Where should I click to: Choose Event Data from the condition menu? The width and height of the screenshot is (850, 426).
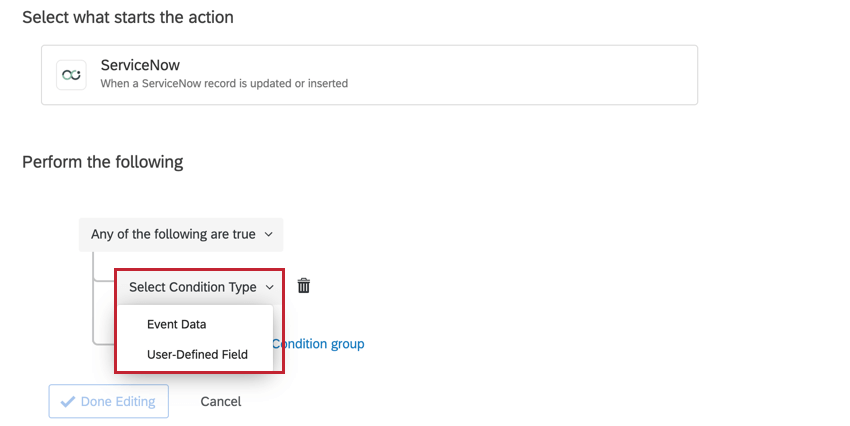(x=176, y=324)
